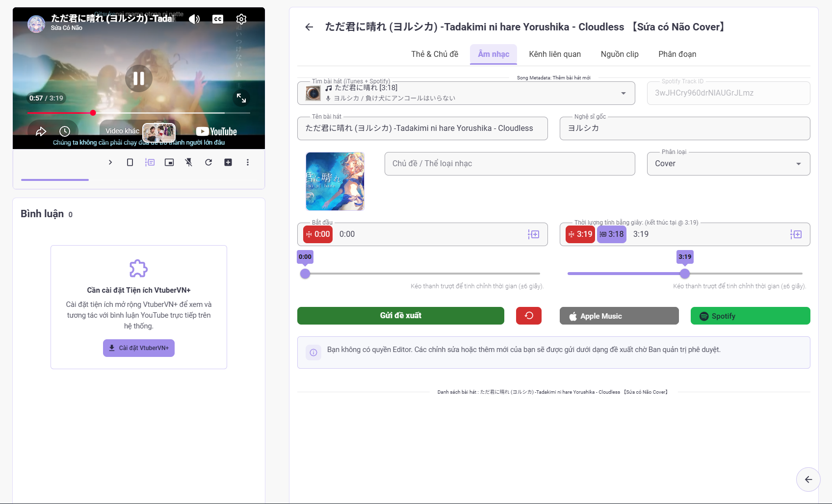Open the three-dot more options menu
The height and width of the screenshot is (504, 832).
[x=248, y=162]
